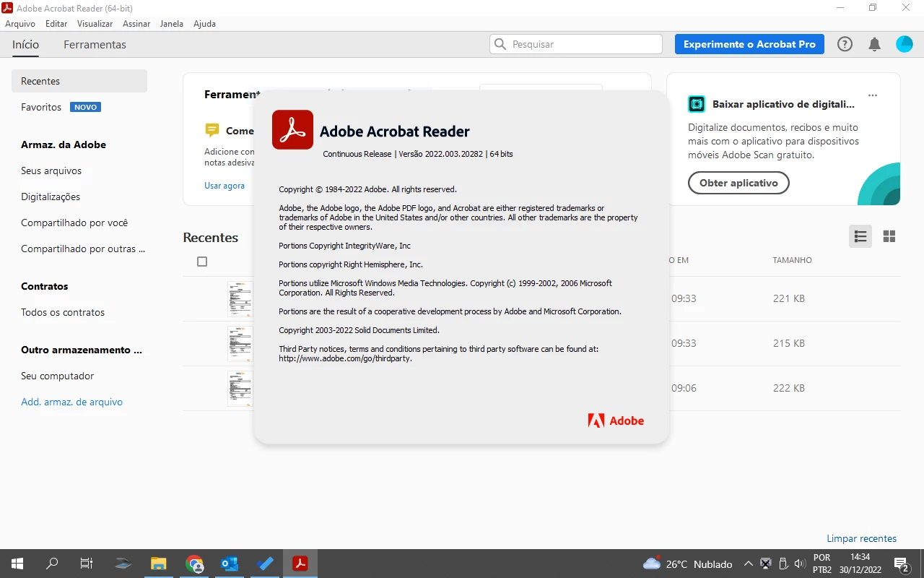Click the volume speaker tray icon
This screenshot has width=924, height=578.
[799, 564]
